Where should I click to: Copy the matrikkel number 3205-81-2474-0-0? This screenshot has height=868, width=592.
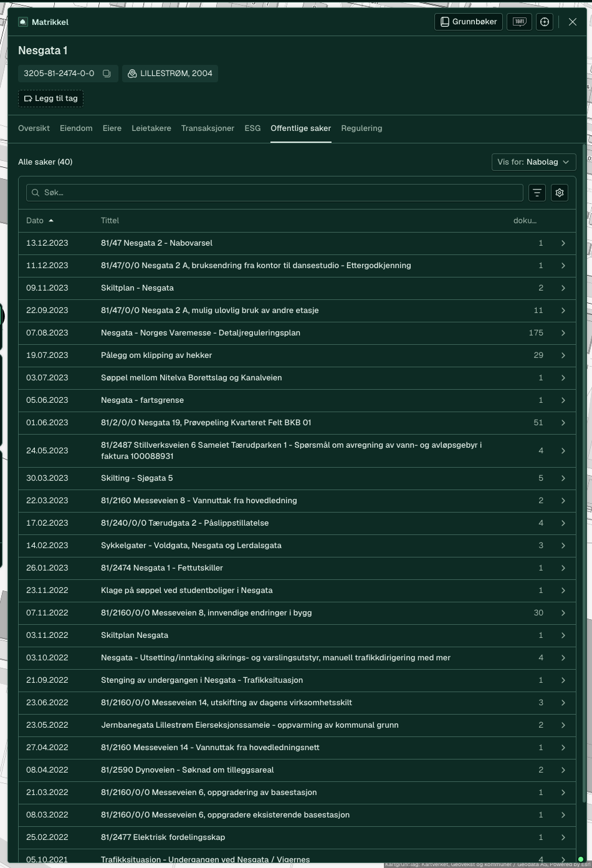coord(107,74)
